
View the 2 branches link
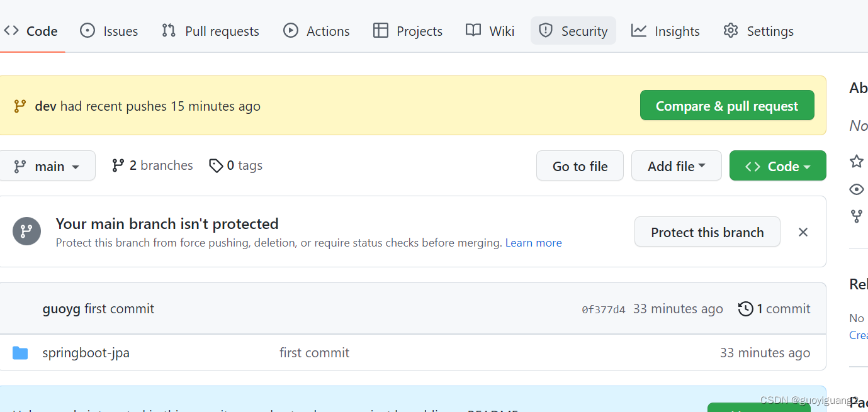click(x=152, y=165)
